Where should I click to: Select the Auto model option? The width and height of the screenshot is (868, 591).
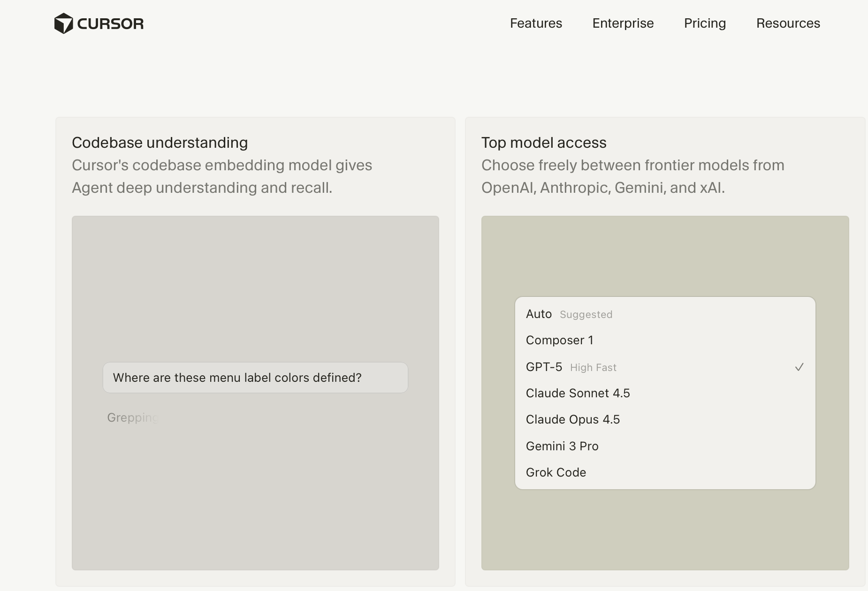(x=665, y=314)
